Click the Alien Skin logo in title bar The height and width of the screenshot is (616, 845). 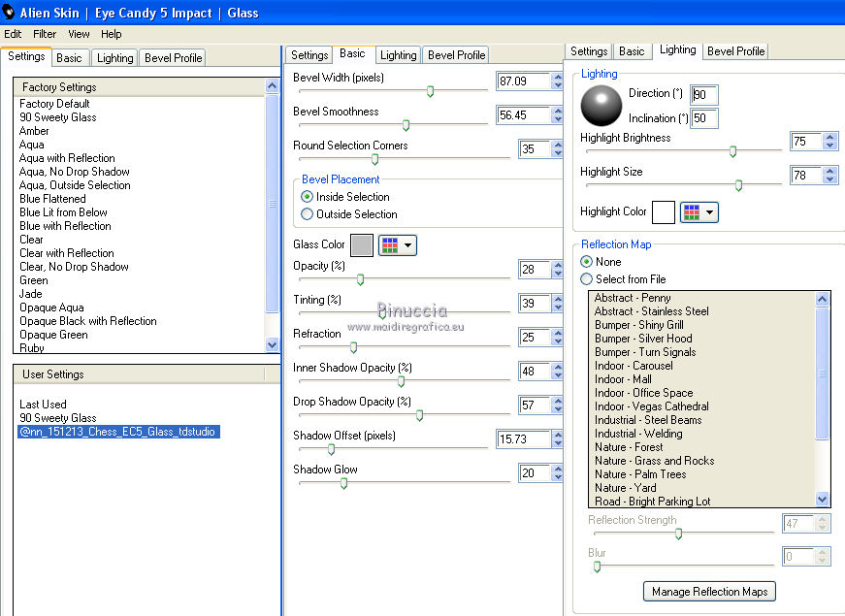[8, 12]
